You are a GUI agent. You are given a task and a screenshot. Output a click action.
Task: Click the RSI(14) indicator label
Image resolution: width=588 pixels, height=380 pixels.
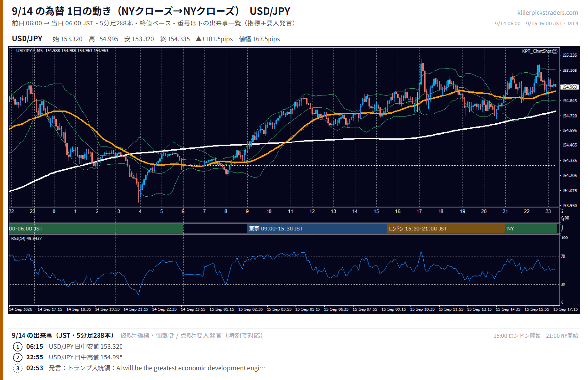[26, 238]
